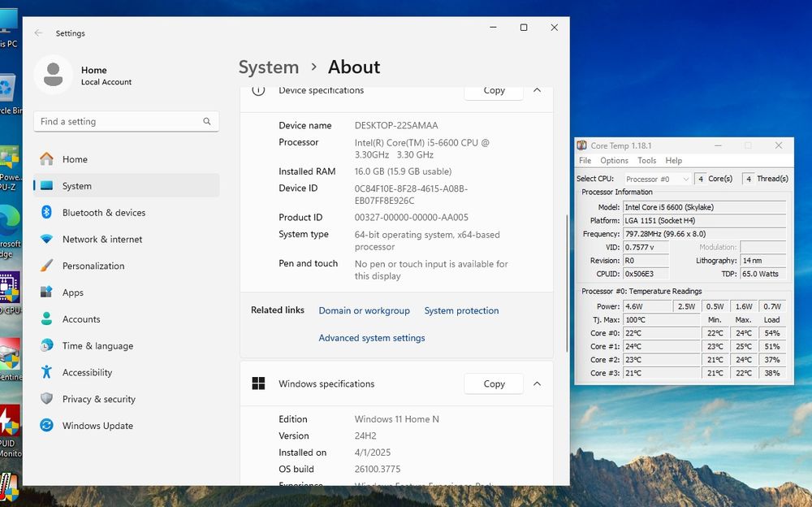
Task: Click Core #1 load value 51%
Action: (x=772, y=346)
